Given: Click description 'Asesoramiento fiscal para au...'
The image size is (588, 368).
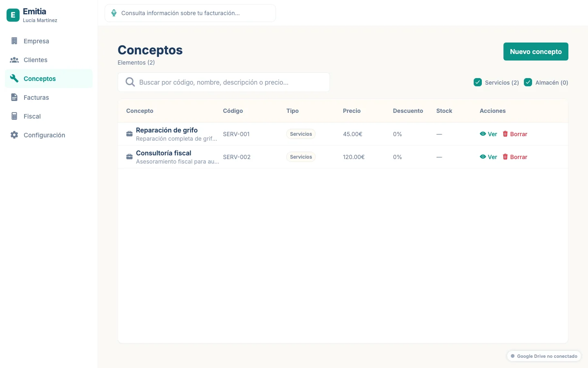Looking at the screenshot, I should tap(178, 162).
